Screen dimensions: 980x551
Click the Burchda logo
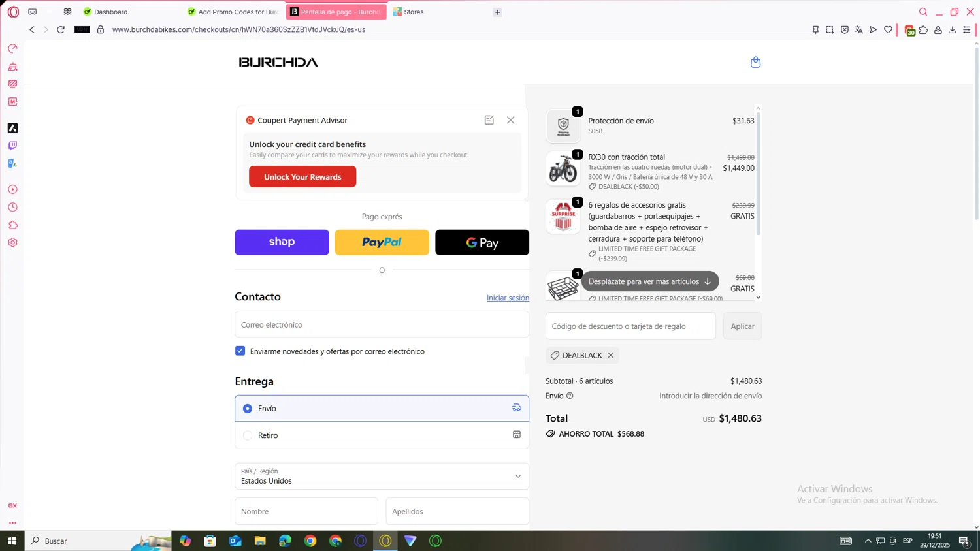pos(278,63)
